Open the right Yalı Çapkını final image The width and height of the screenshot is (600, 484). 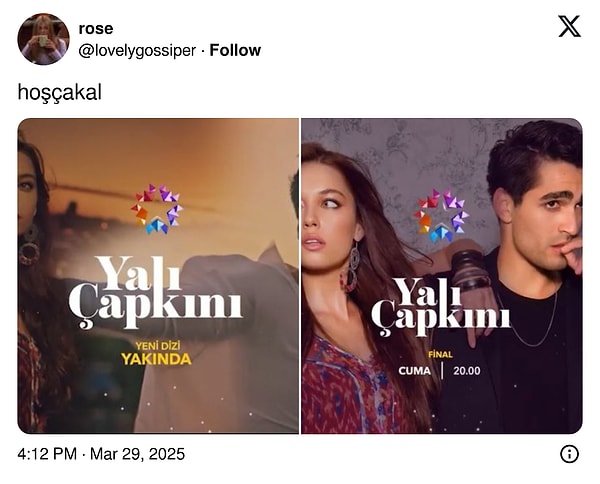(x=442, y=276)
